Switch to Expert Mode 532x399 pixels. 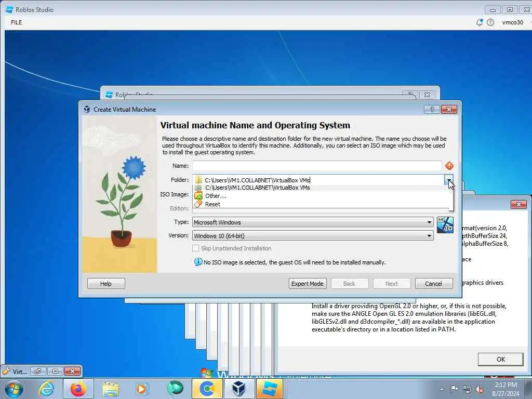click(x=308, y=283)
